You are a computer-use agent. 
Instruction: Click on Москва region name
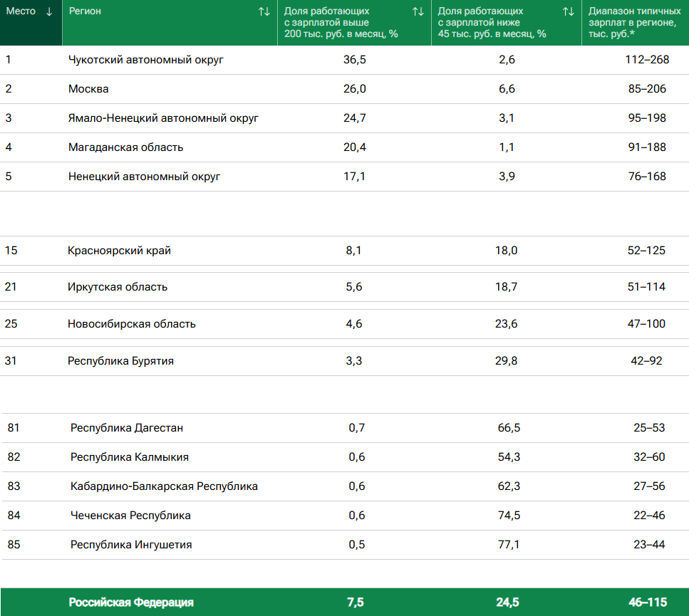[x=88, y=89]
